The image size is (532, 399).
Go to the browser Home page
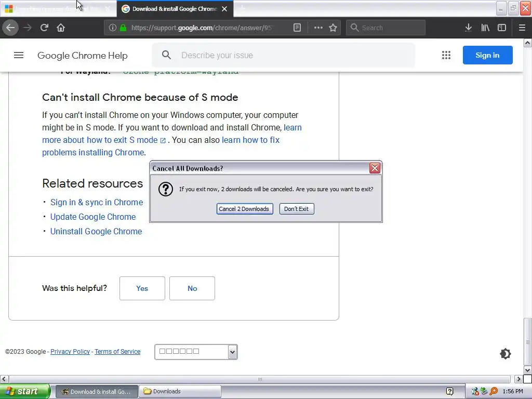tap(61, 28)
